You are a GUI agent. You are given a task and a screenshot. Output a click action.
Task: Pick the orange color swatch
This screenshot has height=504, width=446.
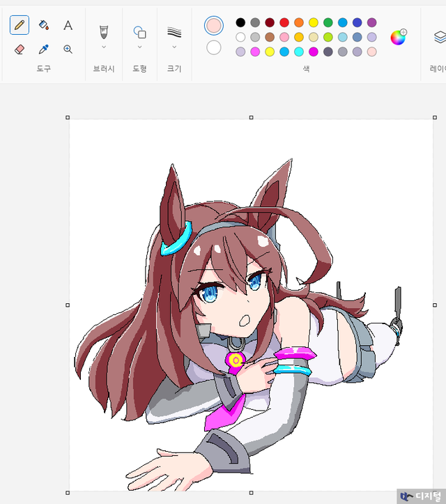tap(299, 22)
